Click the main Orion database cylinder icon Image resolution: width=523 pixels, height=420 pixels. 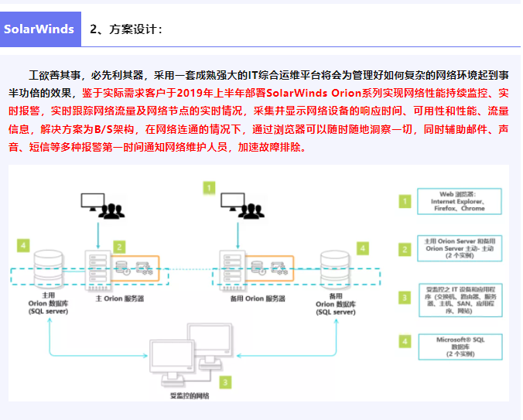(x=49, y=269)
